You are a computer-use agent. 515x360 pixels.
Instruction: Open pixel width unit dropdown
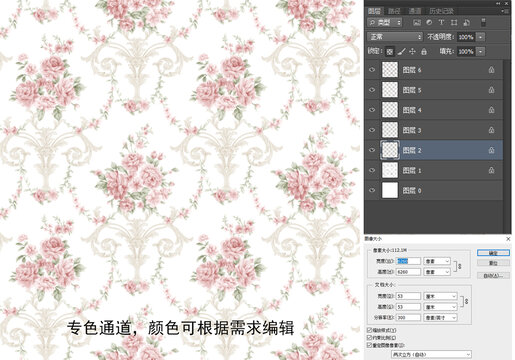click(437, 261)
